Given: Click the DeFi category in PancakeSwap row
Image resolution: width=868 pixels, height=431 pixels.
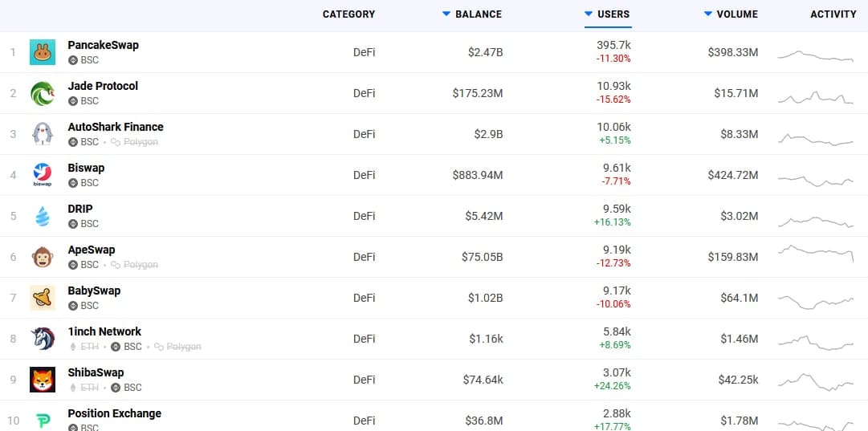Looking at the screenshot, I should tap(365, 52).
